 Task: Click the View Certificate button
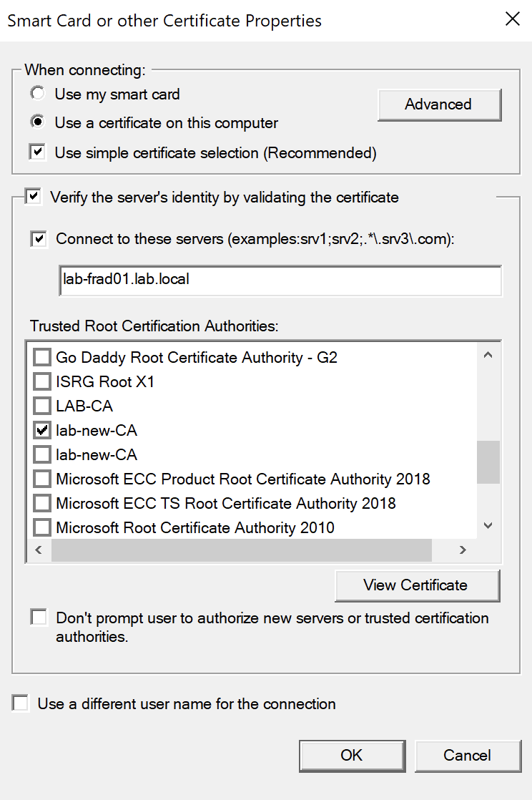coord(416,585)
